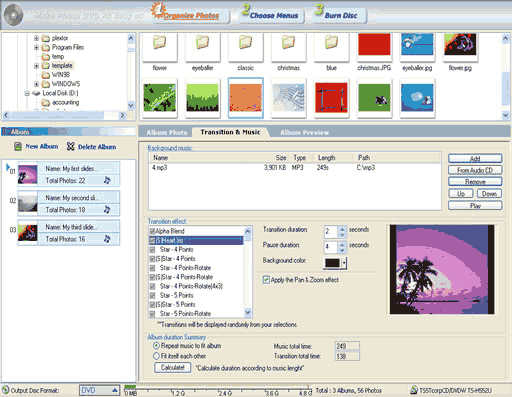
Task: Select album 03 thumbnail
Action: (x=27, y=232)
